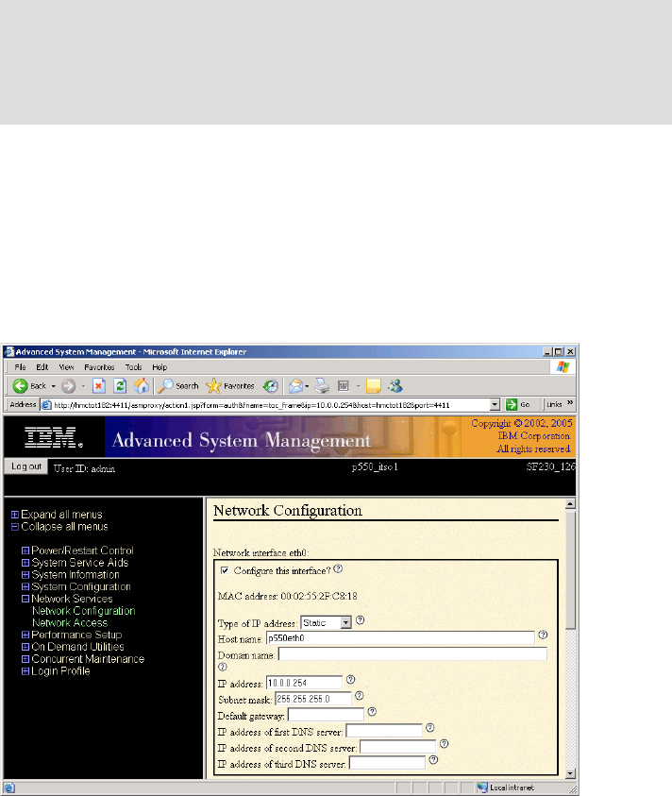Viewport: 672px width, 796px height.
Task: Open Network Configuration link in sidebar
Action: [84, 611]
